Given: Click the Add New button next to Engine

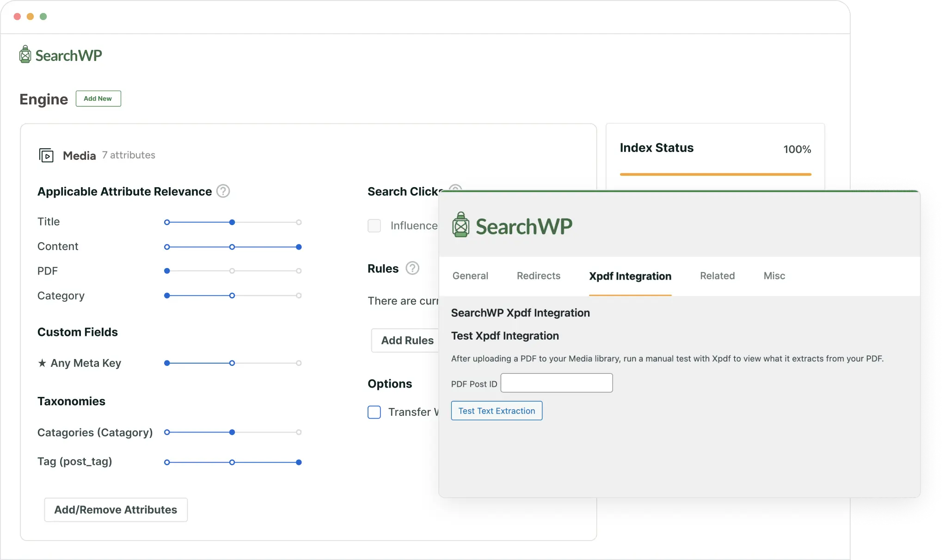Looking at the screenshot, I should pyautogui.click(x=98, y=98).
